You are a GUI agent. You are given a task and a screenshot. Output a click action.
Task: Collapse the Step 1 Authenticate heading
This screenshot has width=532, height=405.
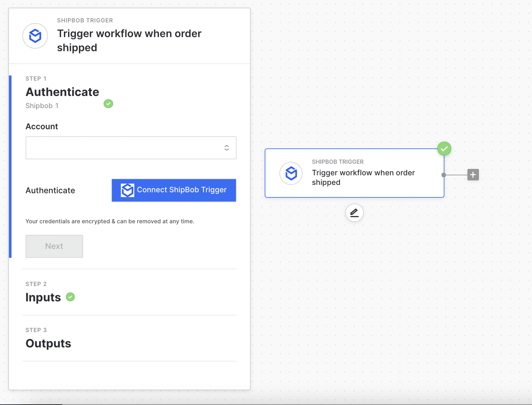tap(62, 92)
